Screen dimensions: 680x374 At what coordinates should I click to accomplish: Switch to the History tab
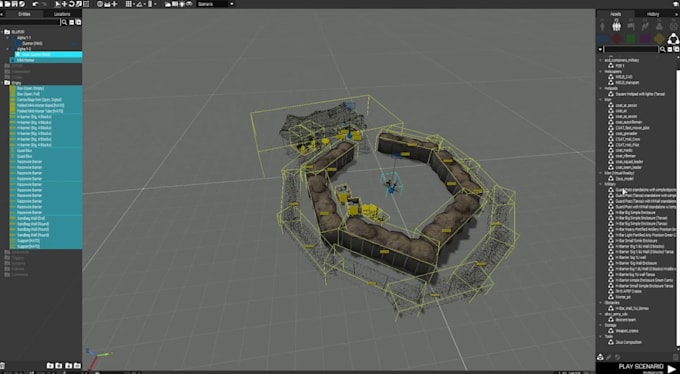653,14
